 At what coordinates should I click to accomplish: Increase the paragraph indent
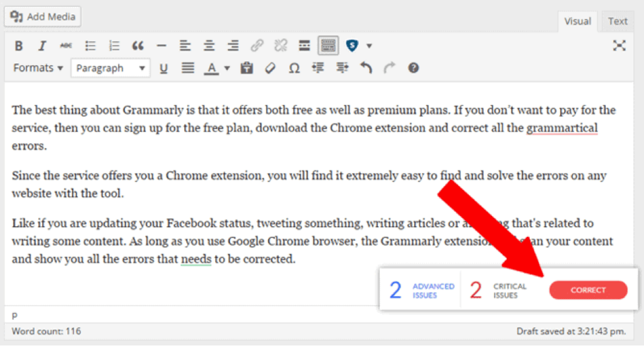(x=341, y=68)
